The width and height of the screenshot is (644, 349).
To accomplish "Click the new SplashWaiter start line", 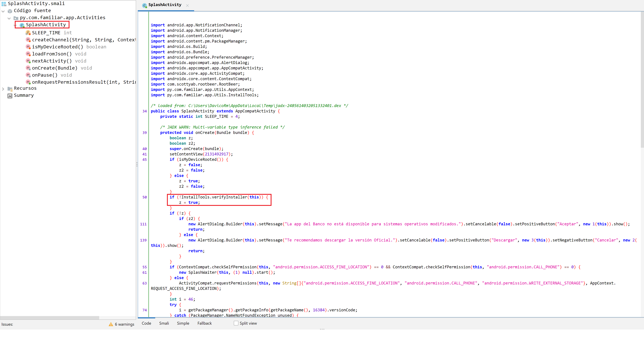I will [x=227, y=272].
